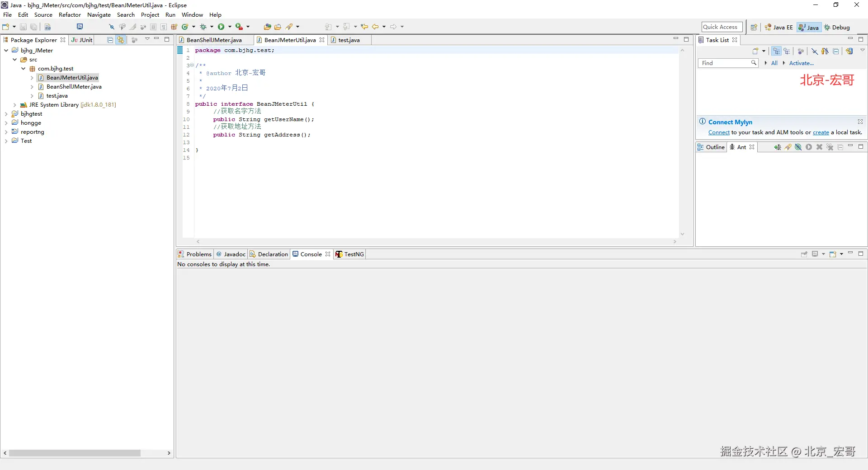Open the Refactor menu
Screen dimensions: 868x470
(x=70, y=15)
